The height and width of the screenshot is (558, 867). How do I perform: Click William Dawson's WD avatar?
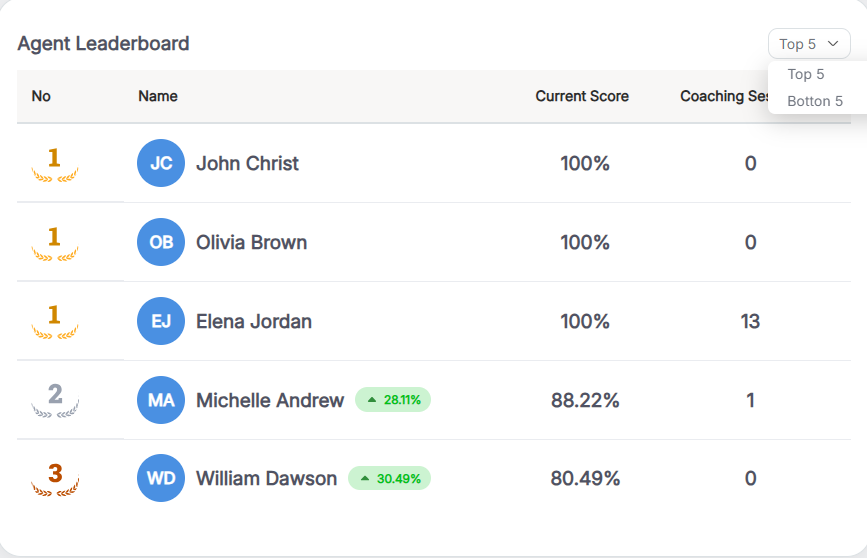161,478
